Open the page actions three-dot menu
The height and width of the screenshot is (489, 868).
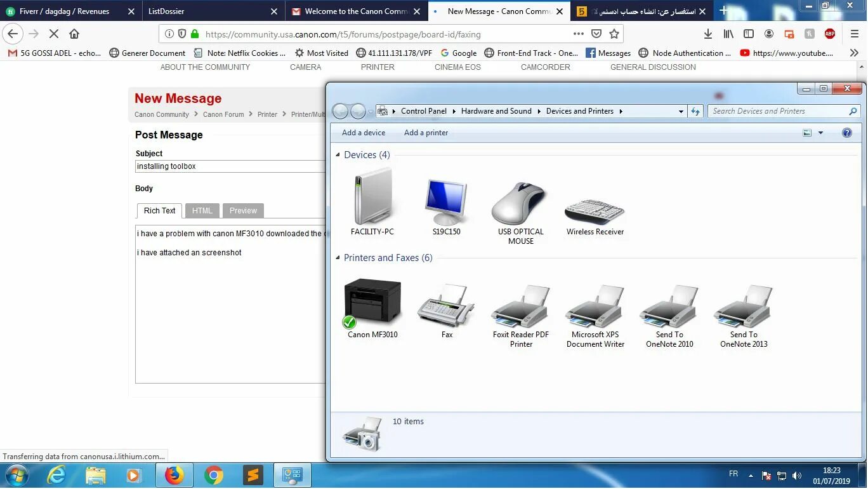coord(578,34)
